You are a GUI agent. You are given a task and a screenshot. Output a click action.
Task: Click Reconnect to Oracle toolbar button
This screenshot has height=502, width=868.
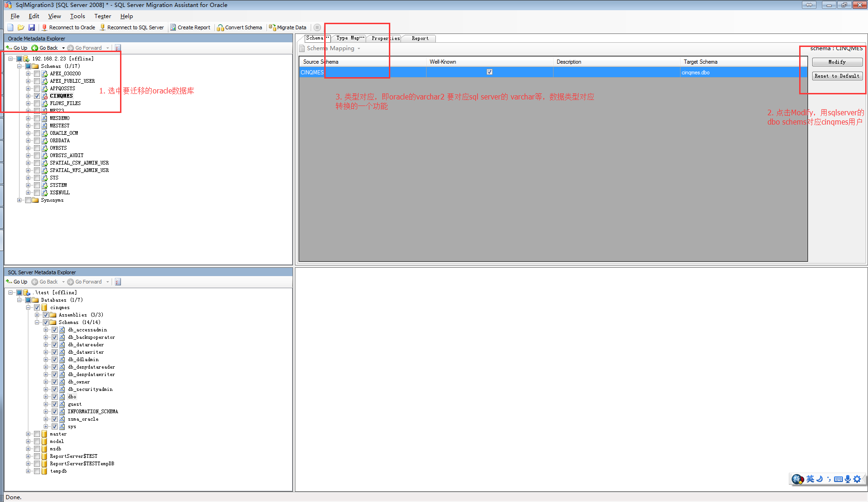(x=68, y=27)
